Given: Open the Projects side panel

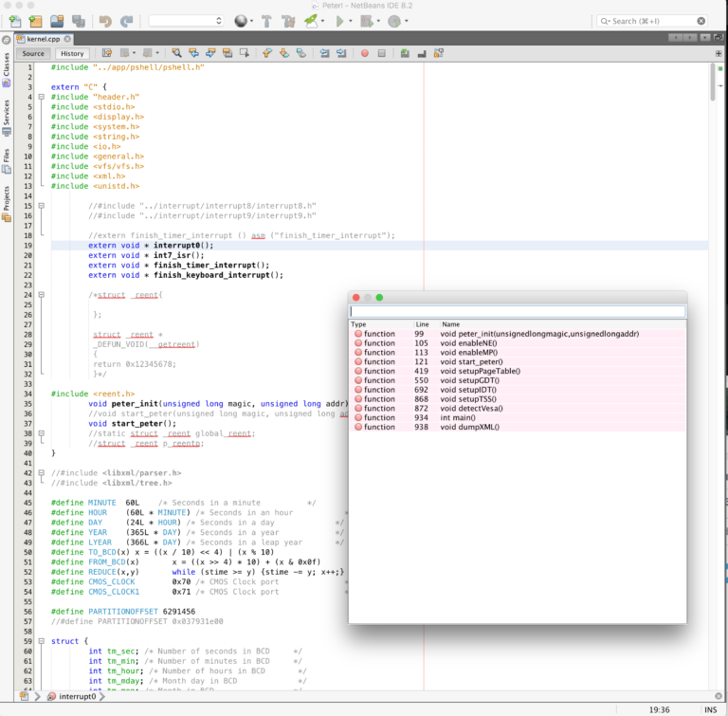Looking at the screenshot, I should [7, 204].
